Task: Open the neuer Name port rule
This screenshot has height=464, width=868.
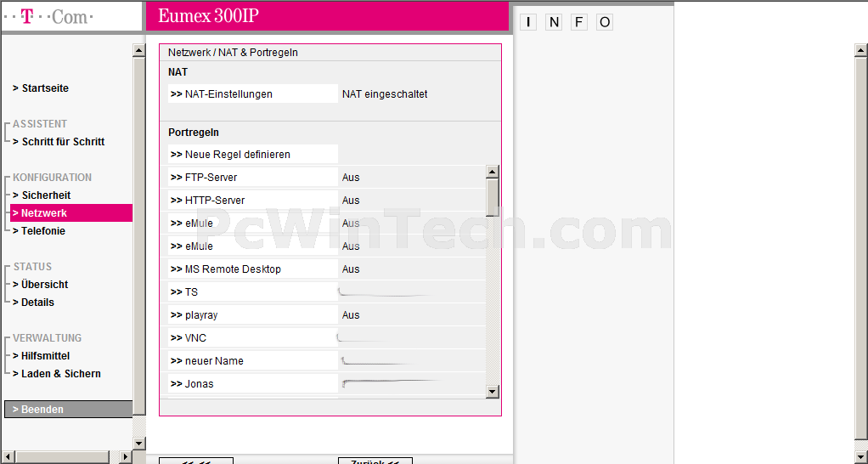Action: click(x=253, y=361)
